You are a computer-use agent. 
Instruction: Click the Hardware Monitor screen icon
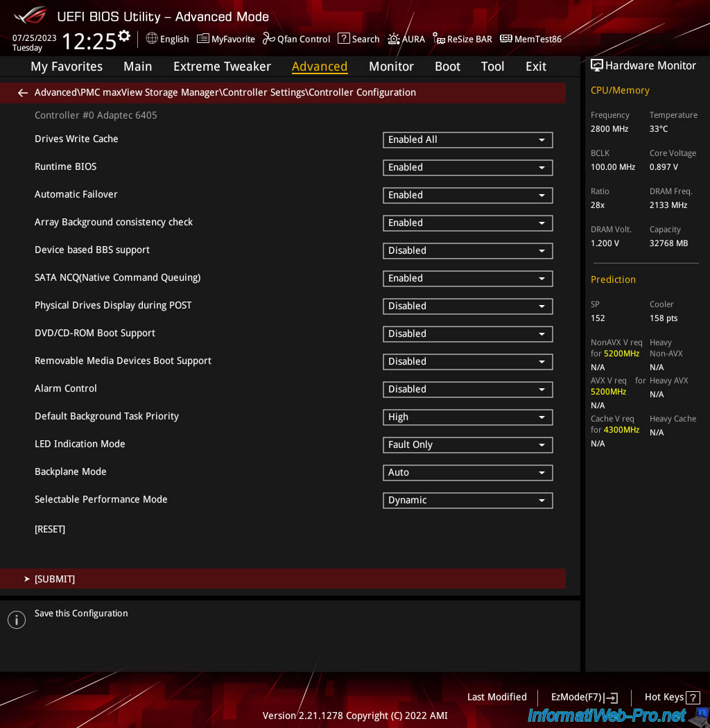pos(597,65)
